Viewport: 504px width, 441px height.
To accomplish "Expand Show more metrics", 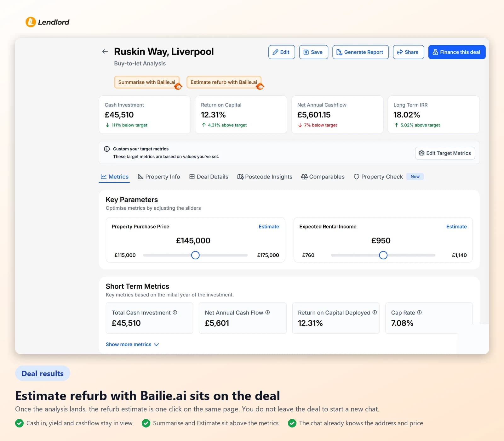I will tap(132, 344).
